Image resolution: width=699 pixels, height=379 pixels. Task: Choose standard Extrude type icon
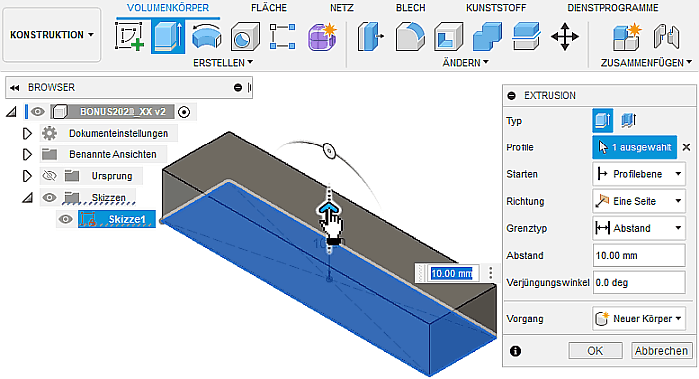[602, 120]
